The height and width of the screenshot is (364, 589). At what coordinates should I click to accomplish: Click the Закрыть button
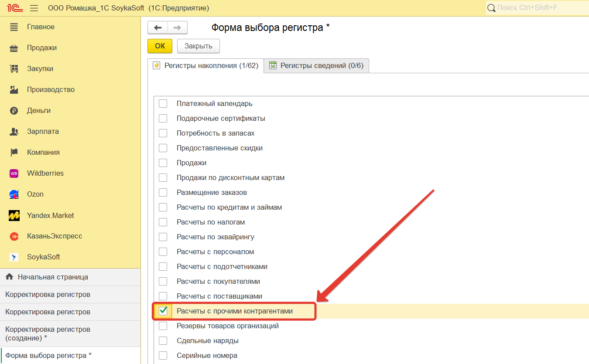199,46
